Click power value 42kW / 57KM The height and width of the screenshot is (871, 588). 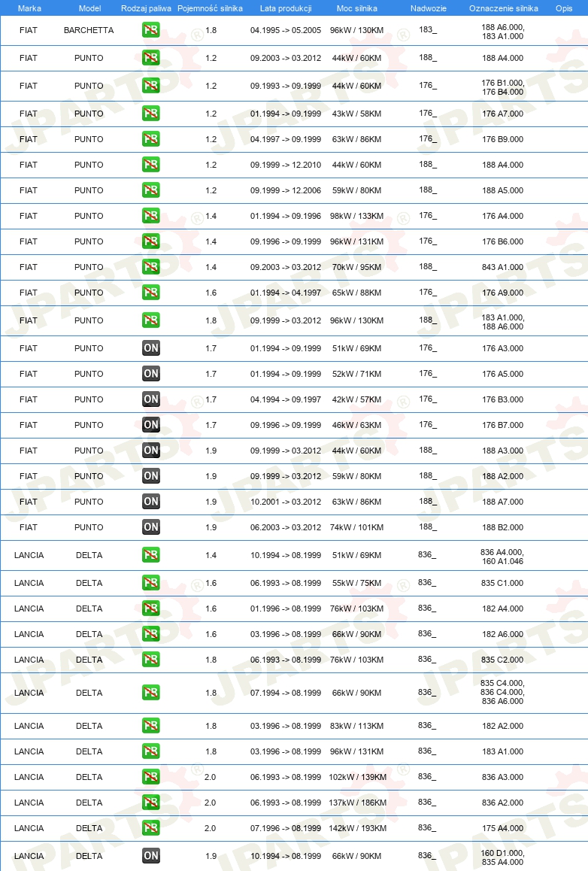[357, 399]
